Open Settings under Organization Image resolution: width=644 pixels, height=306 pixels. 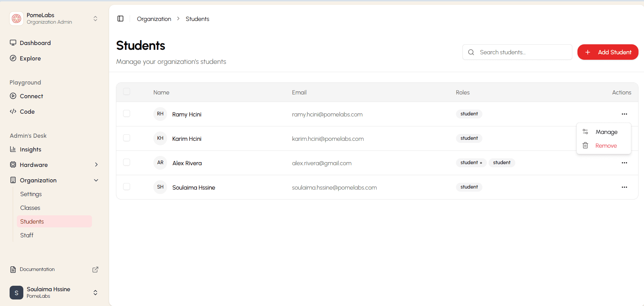pos(31,194)
